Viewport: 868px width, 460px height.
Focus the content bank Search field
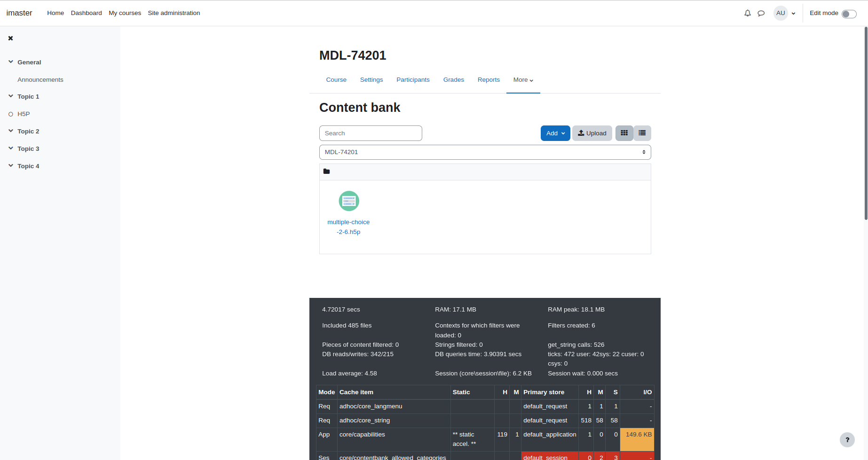tap(371, 133)
